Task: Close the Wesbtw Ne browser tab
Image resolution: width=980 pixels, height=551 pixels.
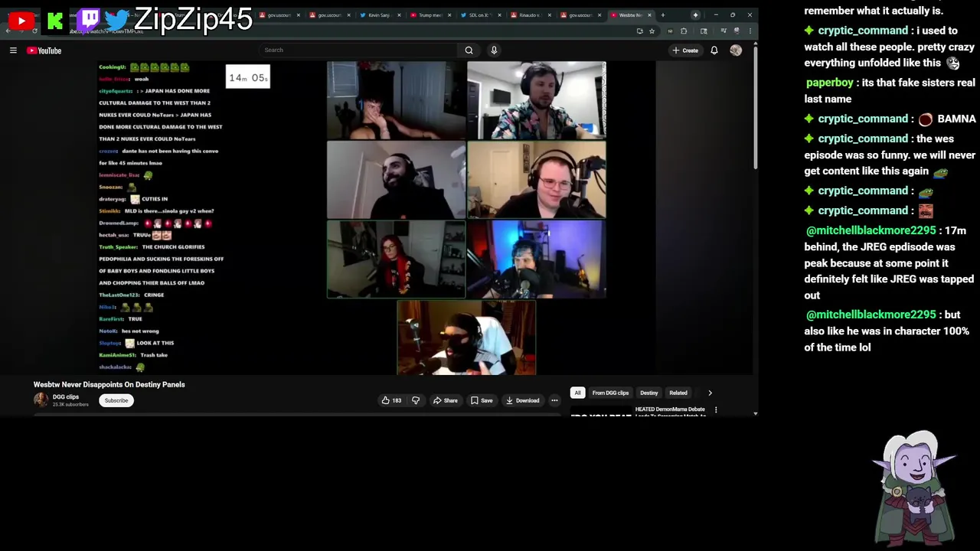Action: point(649,15)
